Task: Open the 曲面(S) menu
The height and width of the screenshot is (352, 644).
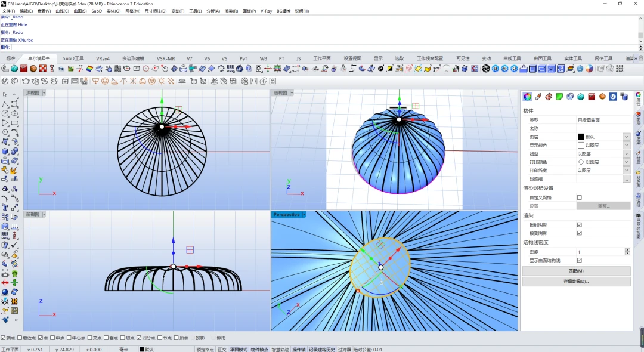Action: coord(80,11)
